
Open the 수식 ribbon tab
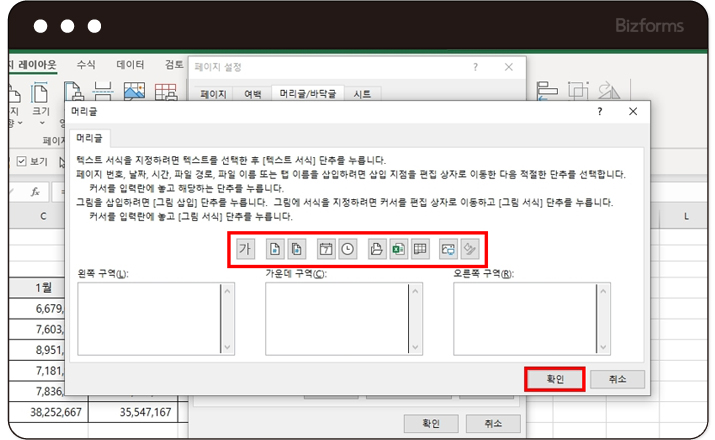click(86, 65)
